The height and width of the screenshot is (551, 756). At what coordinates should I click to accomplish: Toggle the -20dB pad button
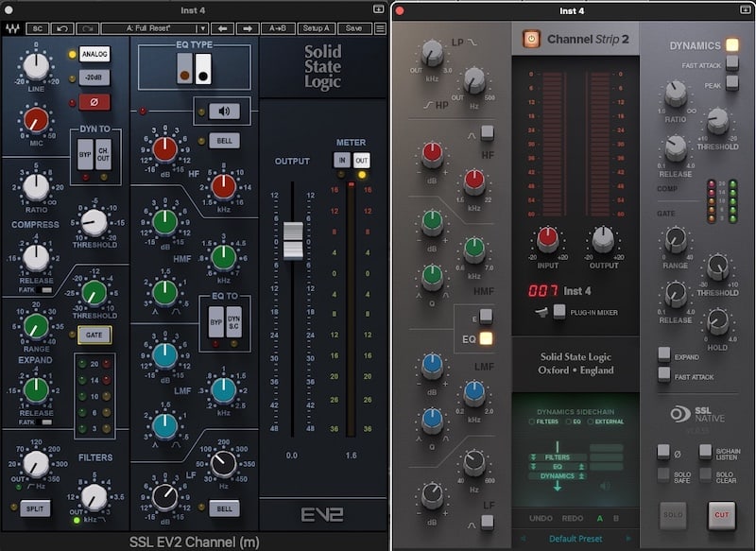click(x=94, y=77)
